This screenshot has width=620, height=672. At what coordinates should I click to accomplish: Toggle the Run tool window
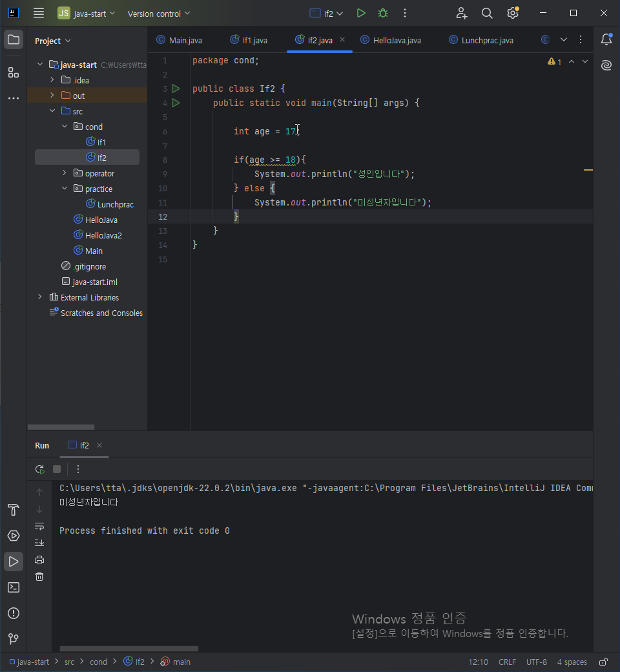coord(14,562)
